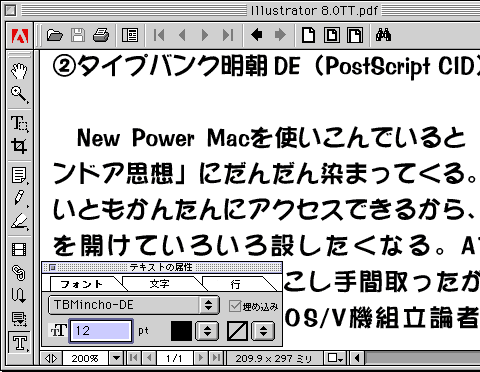The width and height of the screenshot is (480, 372).
Task: Click the font size field showing 12
Action: click(101, 331)
